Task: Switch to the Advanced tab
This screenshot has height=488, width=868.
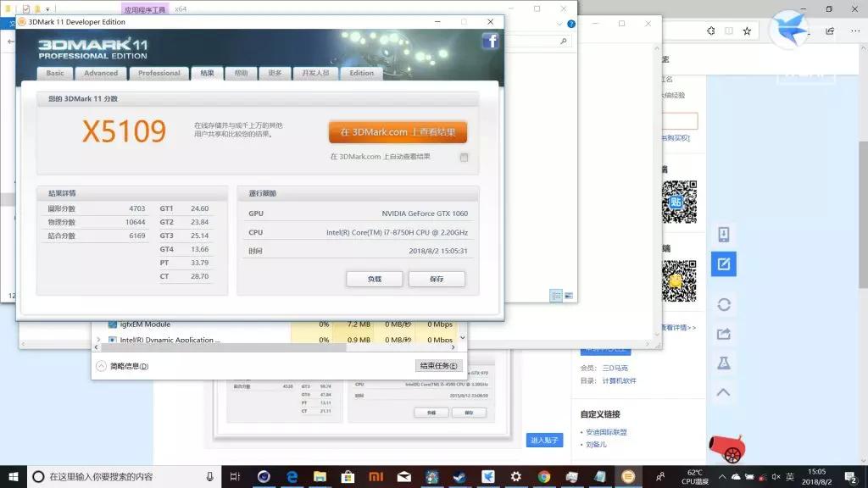Action: coord(101,73)
